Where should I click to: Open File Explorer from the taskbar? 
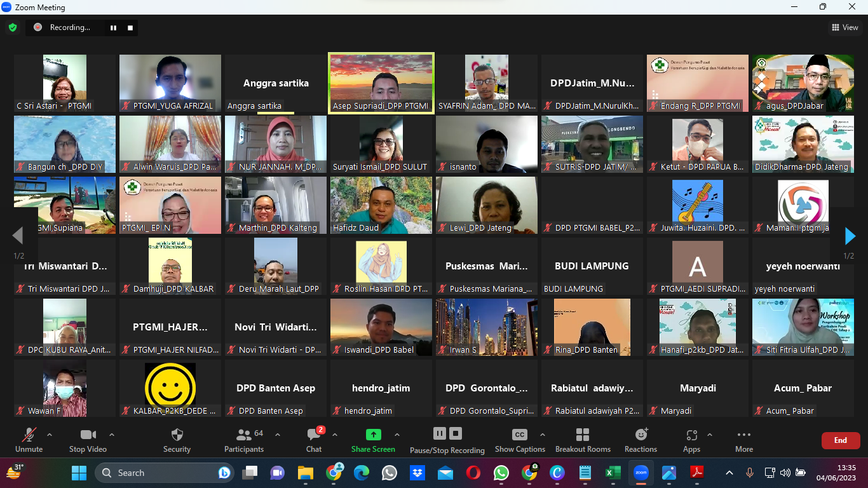pos(306,473)
